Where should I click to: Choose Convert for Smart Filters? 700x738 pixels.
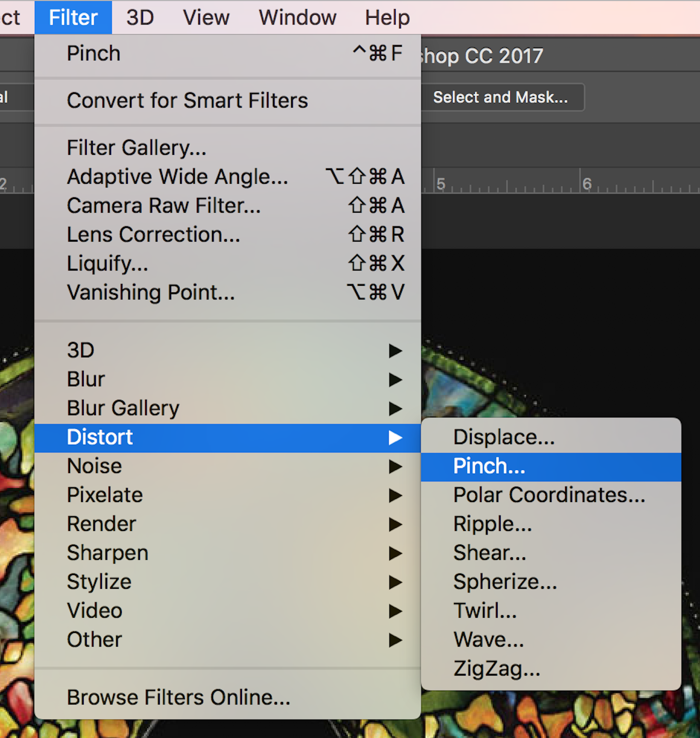click(187, 101)
